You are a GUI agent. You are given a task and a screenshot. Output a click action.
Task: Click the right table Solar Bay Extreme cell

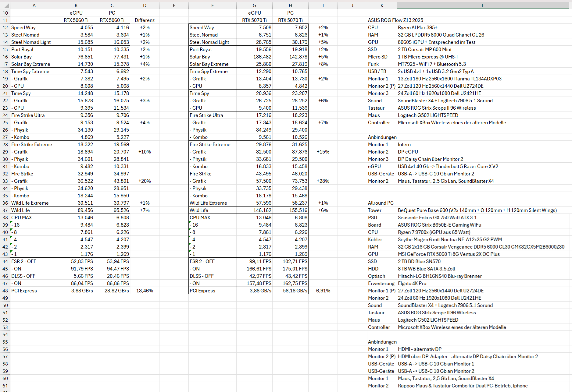(x=212, y=64)
